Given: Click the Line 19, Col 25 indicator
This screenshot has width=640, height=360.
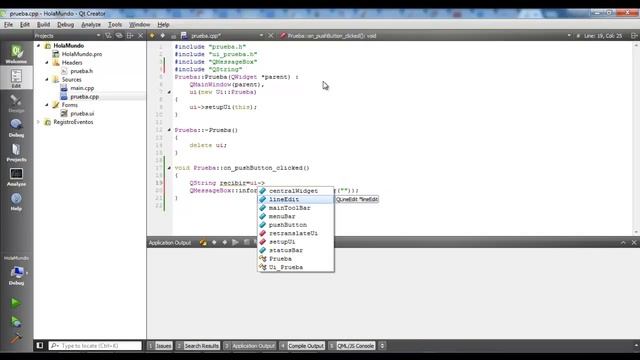Looking at the screenshot, I should pyautogui.click(x=603, y=36).
